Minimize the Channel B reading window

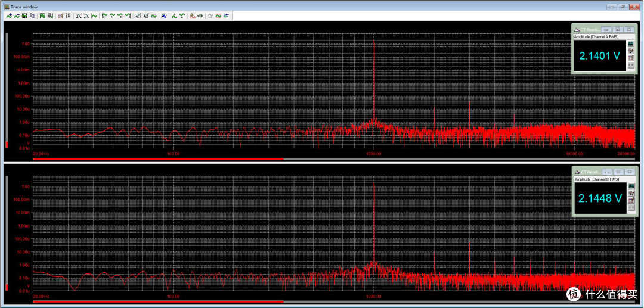606,172
